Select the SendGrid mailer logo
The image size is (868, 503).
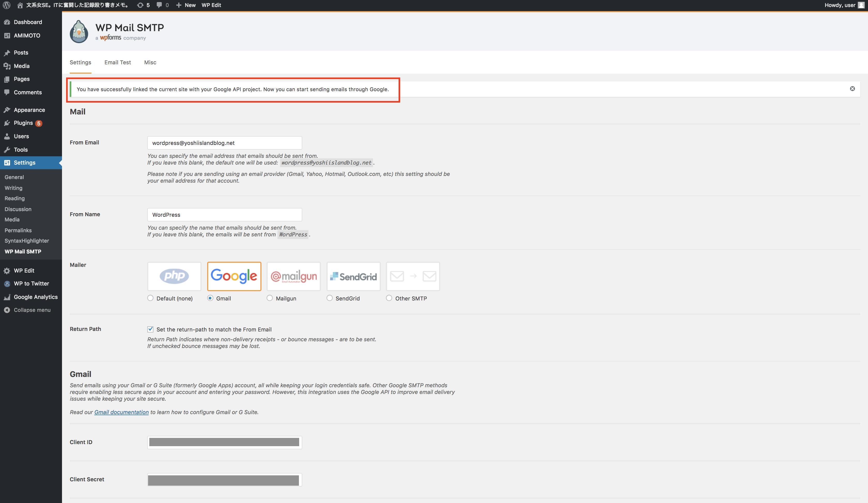(x=353, y=276)
